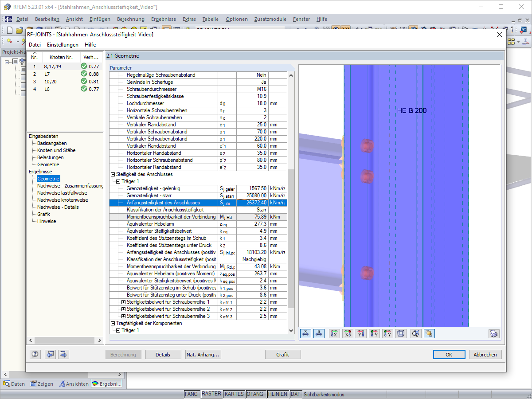Image resolution: width=532 pixels, height=399 pixels.
Task: Select Lochdurchmesser value 18.0
Action: click(x=252, y=103)
